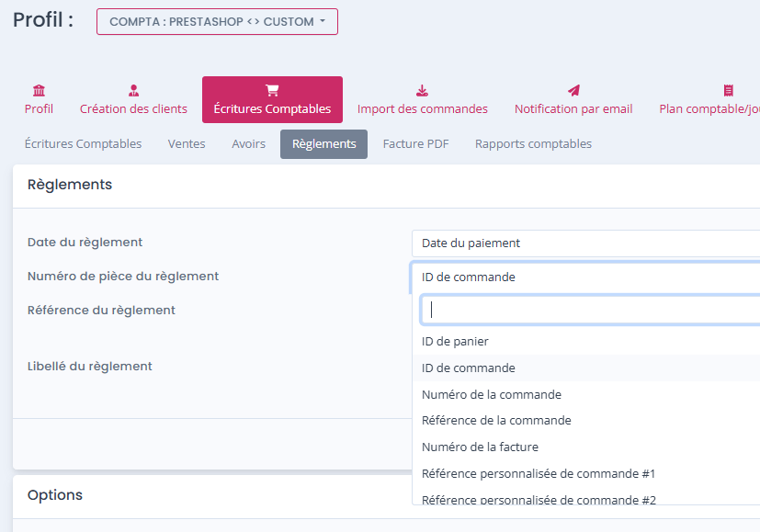The image size is (760, 532).
Task: Click the Numéro de pièce du règlement label
Action: point(123,277)
